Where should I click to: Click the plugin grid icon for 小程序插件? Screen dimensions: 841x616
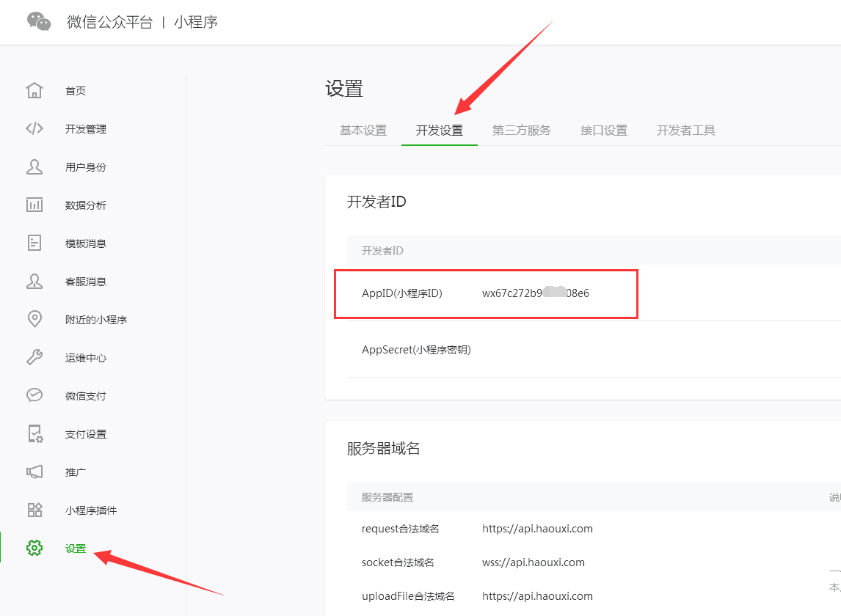click(34, 510)
